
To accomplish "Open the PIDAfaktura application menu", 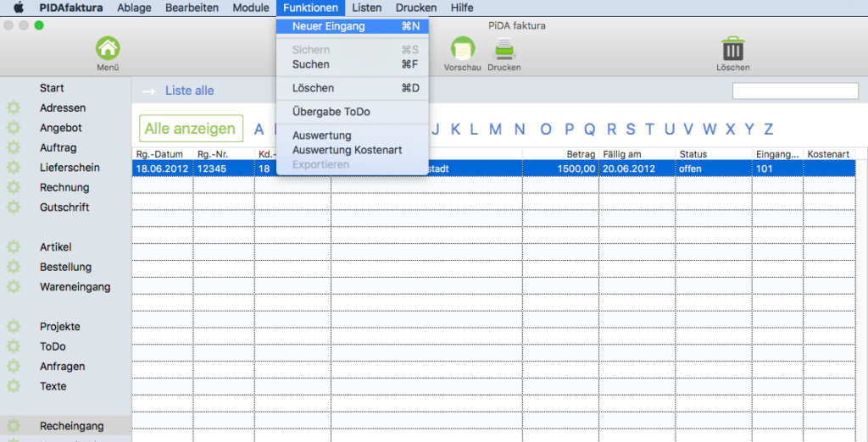I will 71,8.
